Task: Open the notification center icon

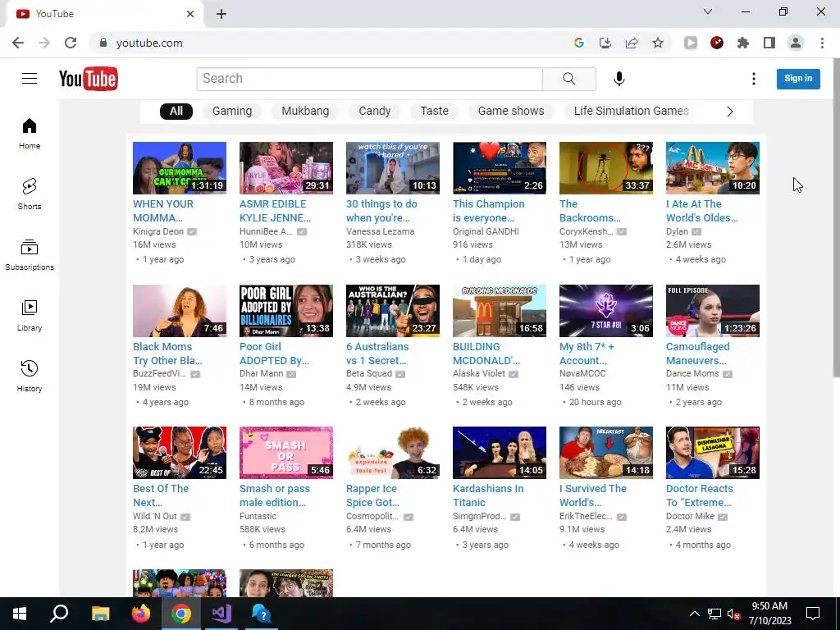Action: coord(813,614)
